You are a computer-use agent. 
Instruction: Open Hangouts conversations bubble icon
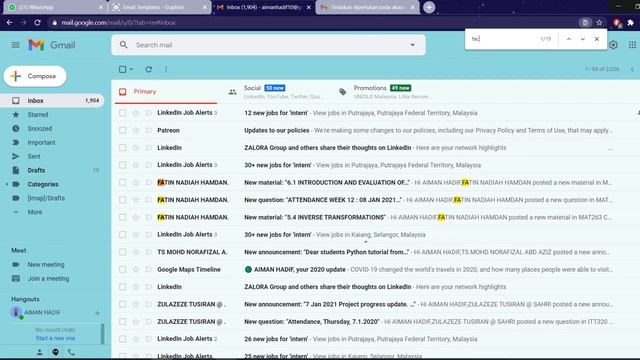point(56,352)
